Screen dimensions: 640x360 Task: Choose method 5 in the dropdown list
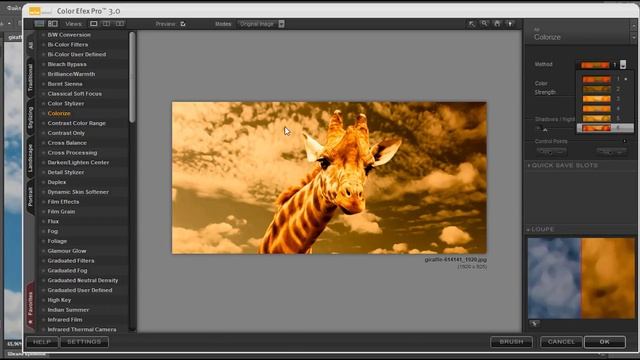point(605,118)
